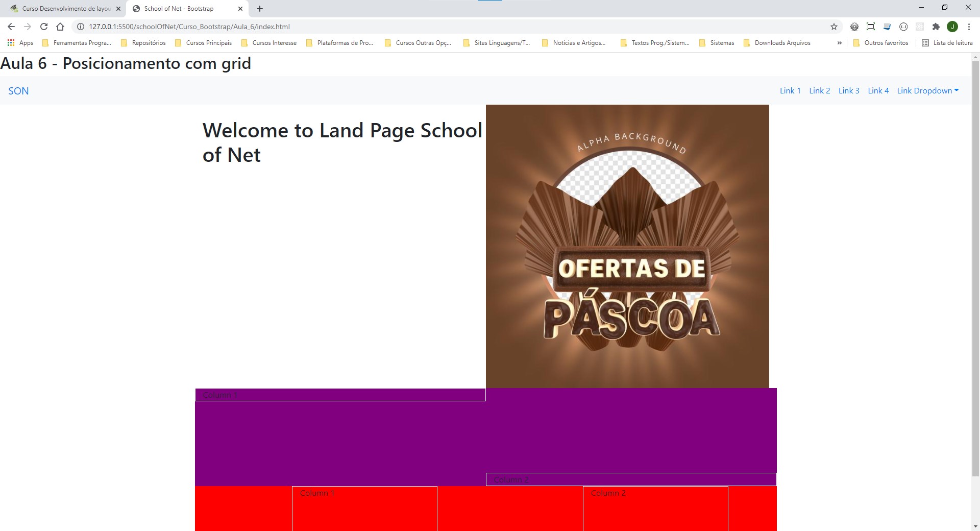Click the browser forward arrow

pyautogui.click(x=28, y=27)
